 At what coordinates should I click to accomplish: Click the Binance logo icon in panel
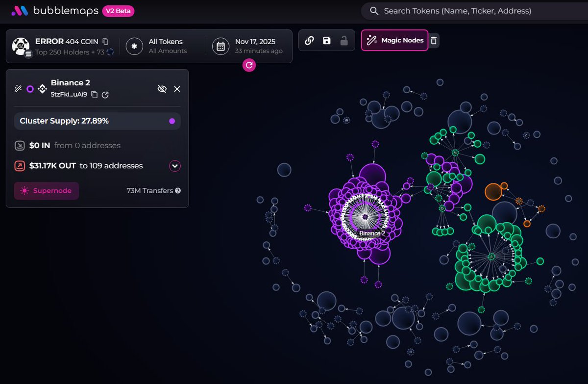coord(42,89)
